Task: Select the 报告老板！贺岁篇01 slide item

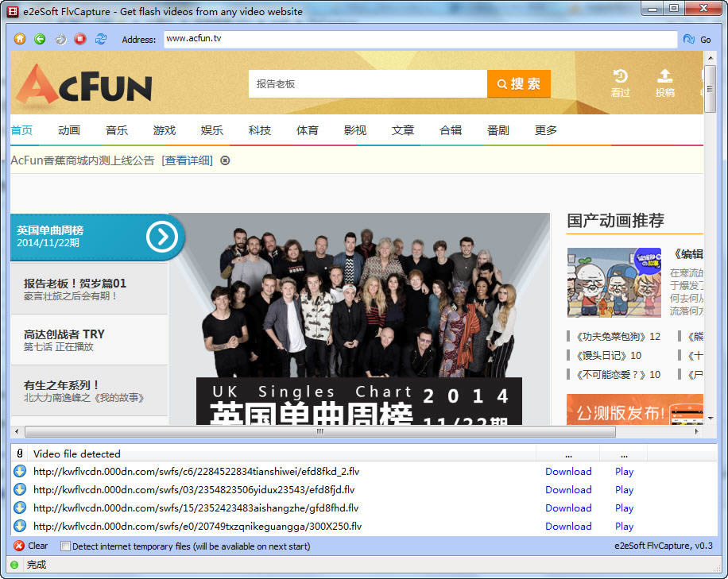Action: [89, 288]
